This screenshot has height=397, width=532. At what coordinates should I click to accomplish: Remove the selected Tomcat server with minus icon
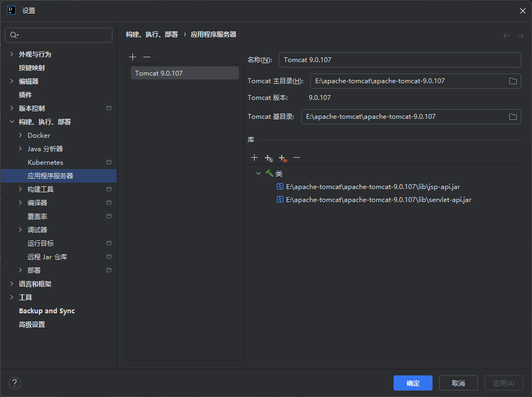tap(147, 57)
